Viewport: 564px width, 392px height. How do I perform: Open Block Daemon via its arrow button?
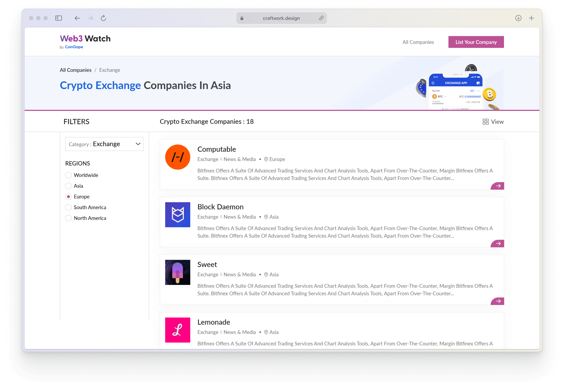pos(498,244)
